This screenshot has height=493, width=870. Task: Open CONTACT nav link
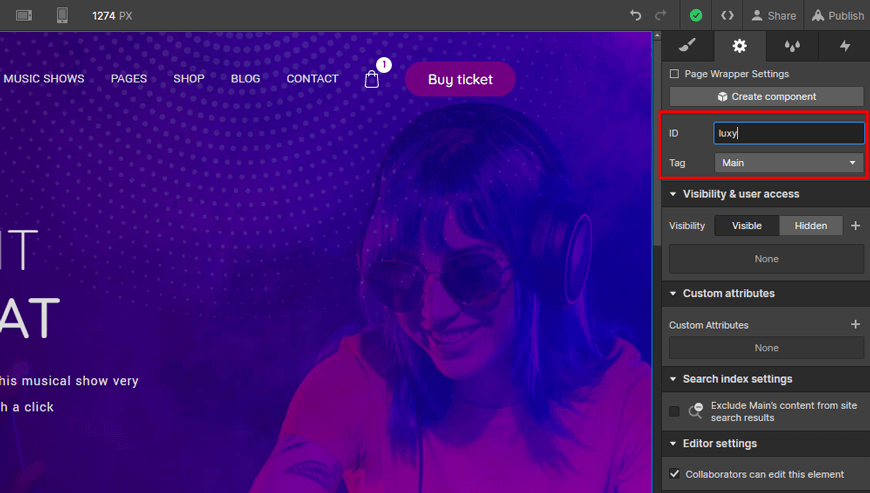(312, 79)
